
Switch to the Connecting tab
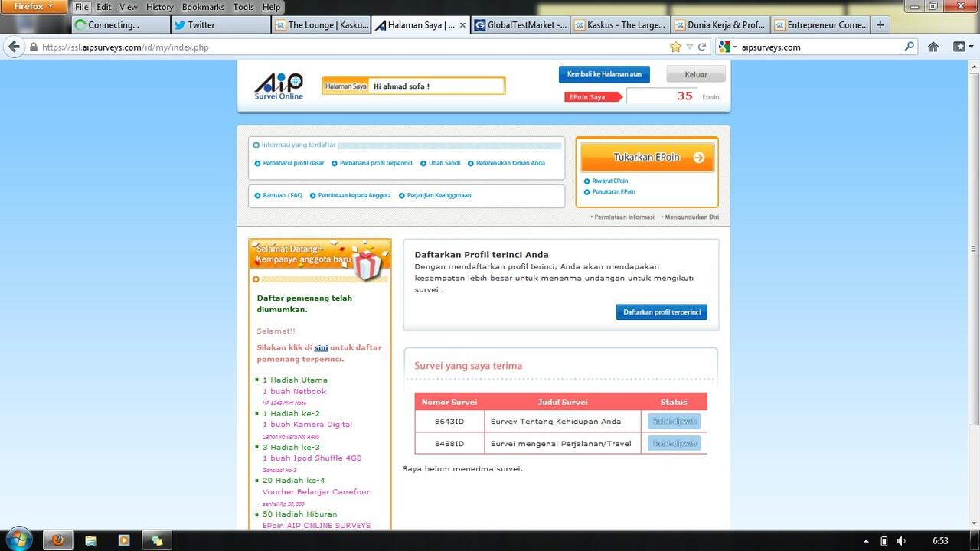[x=121, y=24]
